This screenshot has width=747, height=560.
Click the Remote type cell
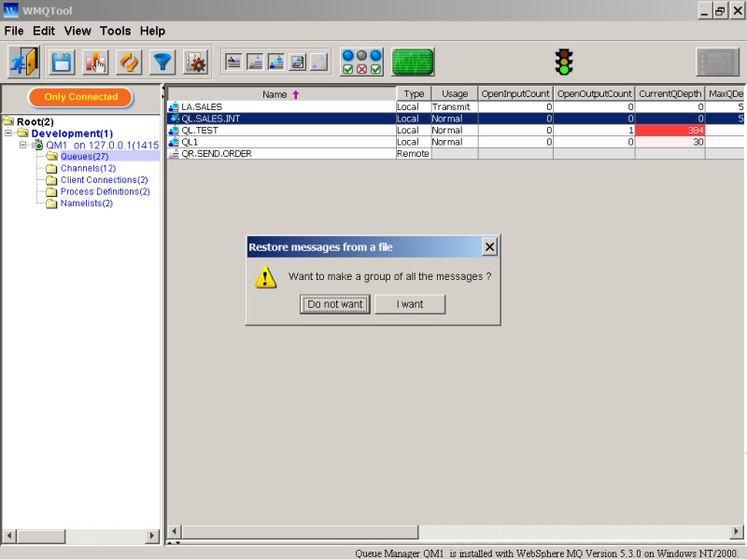414,153
